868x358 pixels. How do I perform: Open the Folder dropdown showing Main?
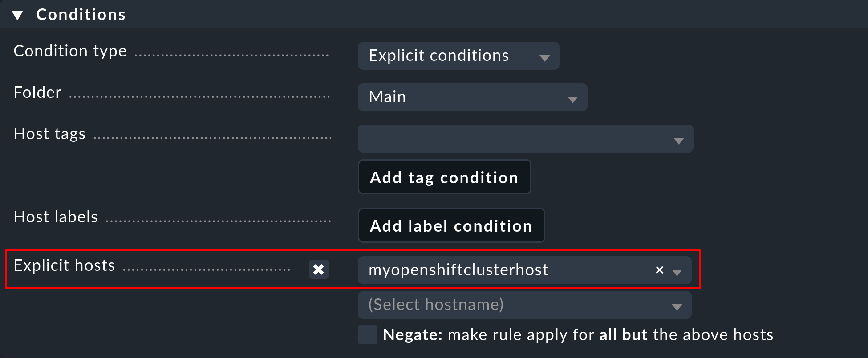[472, 97]
